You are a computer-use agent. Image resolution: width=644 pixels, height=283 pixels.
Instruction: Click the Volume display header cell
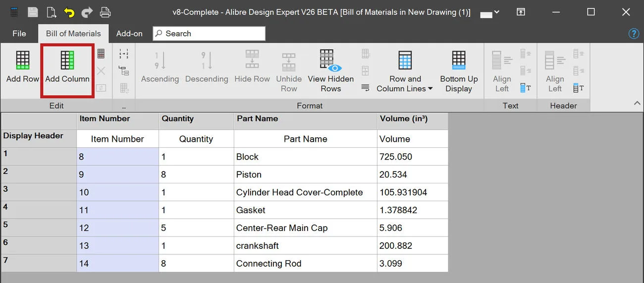pos(413,139)
